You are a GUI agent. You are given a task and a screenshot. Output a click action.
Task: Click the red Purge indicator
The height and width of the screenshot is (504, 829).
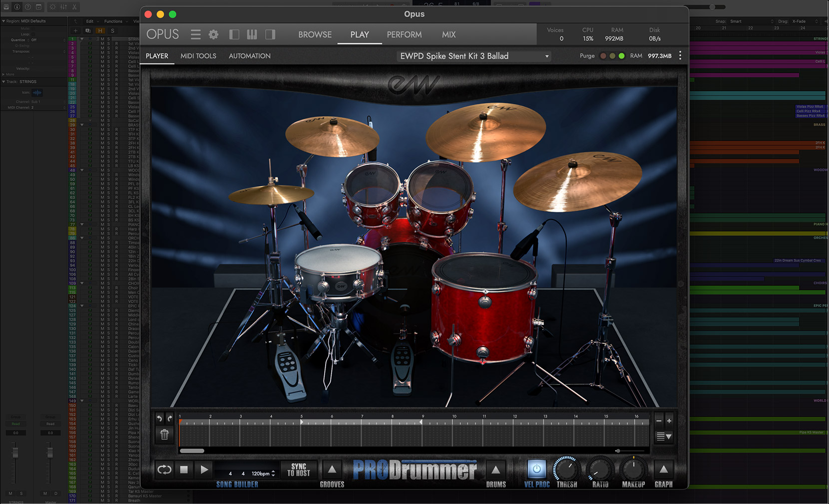(x=603, y=56)
